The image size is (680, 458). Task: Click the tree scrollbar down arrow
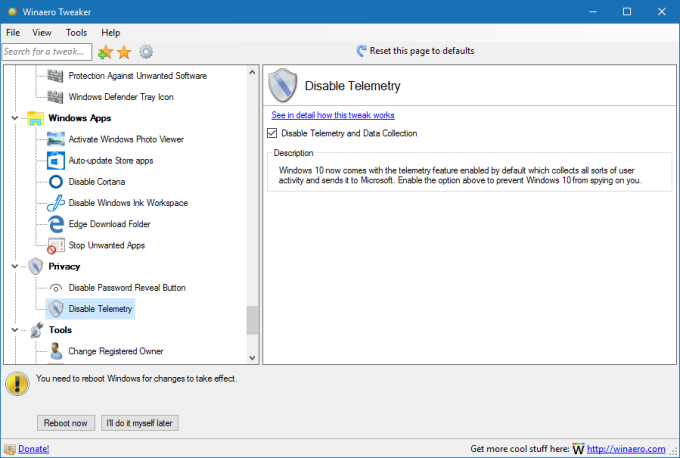[252, 358]
